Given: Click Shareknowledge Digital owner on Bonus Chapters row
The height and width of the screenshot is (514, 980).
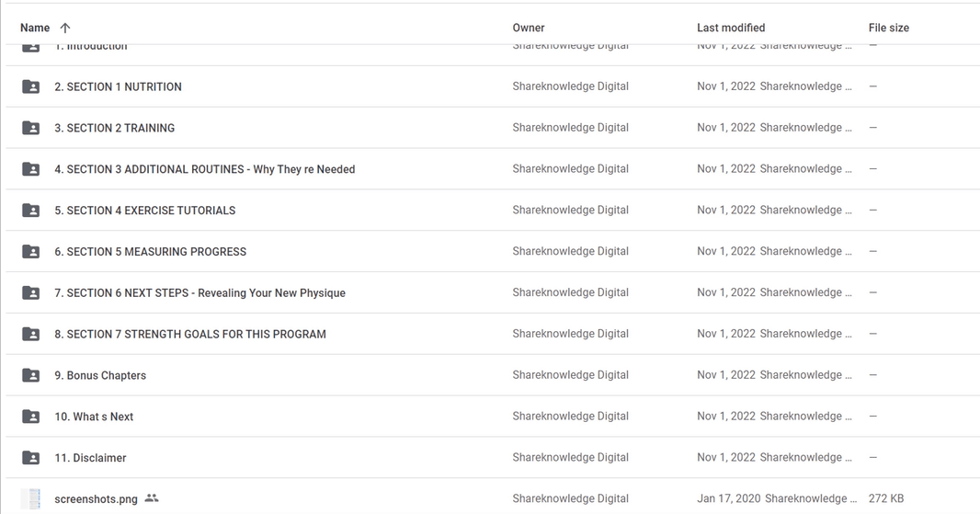Looking at the screenshot, I should coord(571,374).
